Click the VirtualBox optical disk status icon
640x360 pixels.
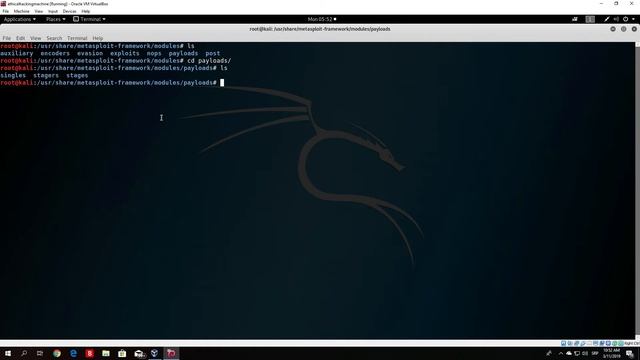pyautogui.click(x=569, y=343)
